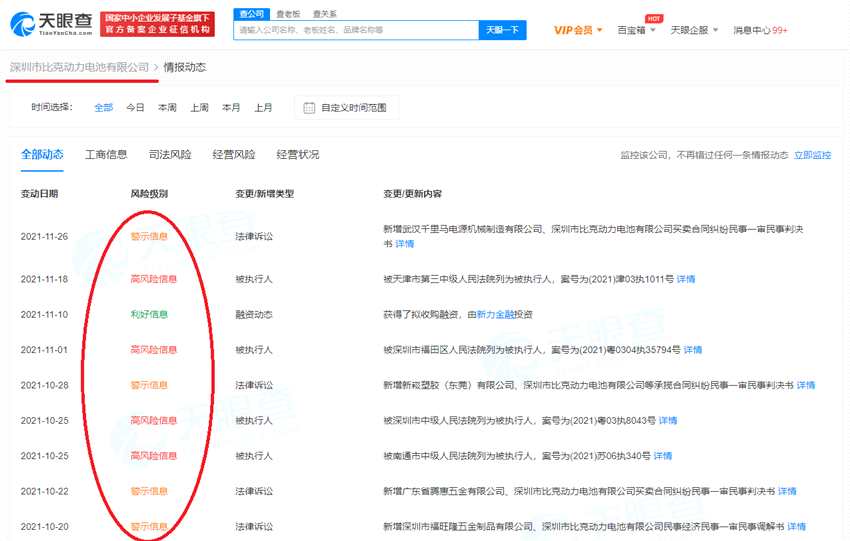Open 详情 for 2021-10-22 lawsuit row

[x=787, y=491]
